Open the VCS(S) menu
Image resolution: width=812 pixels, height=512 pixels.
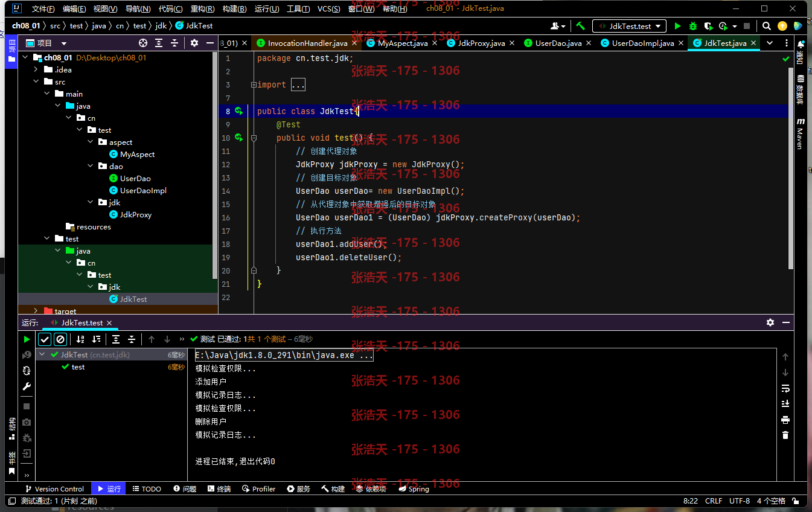pyautogui.click(x=328, y=9)
